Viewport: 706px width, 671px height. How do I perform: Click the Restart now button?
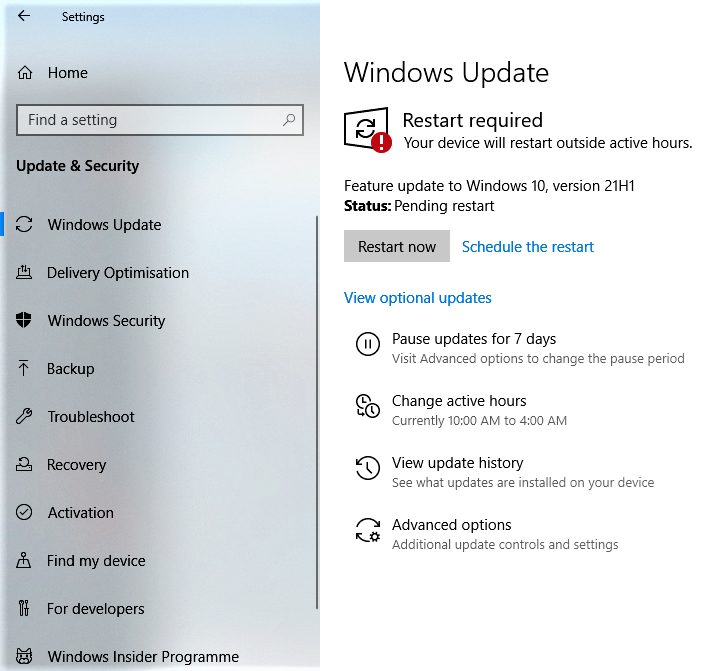click(397, 246)
